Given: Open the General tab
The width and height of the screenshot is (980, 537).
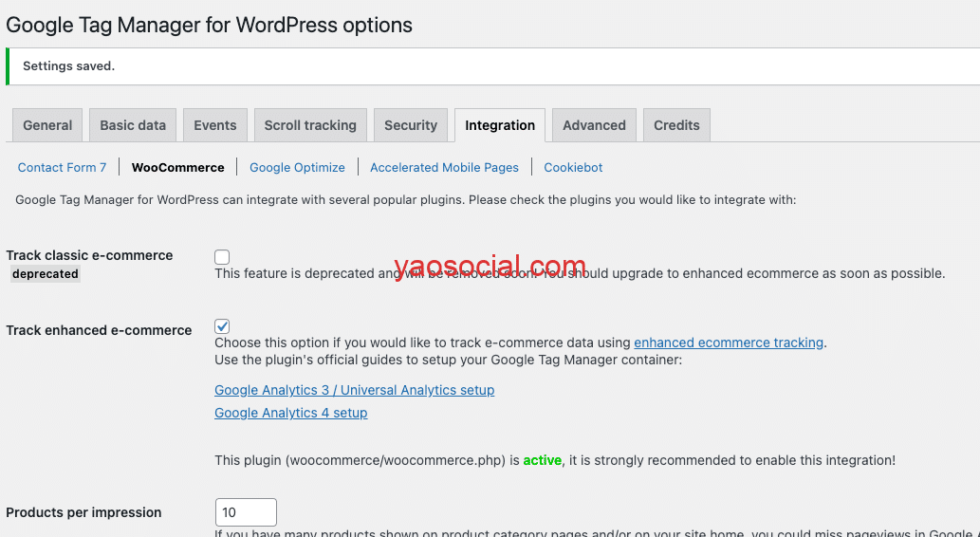Looking at the screenshot, I should click(x=47, y=125).
